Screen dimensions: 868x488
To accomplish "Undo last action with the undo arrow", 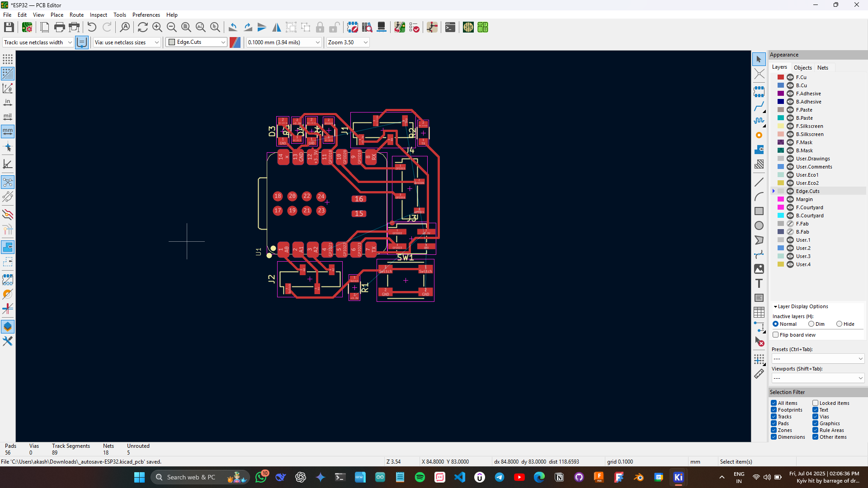I will tap(92, 28).
